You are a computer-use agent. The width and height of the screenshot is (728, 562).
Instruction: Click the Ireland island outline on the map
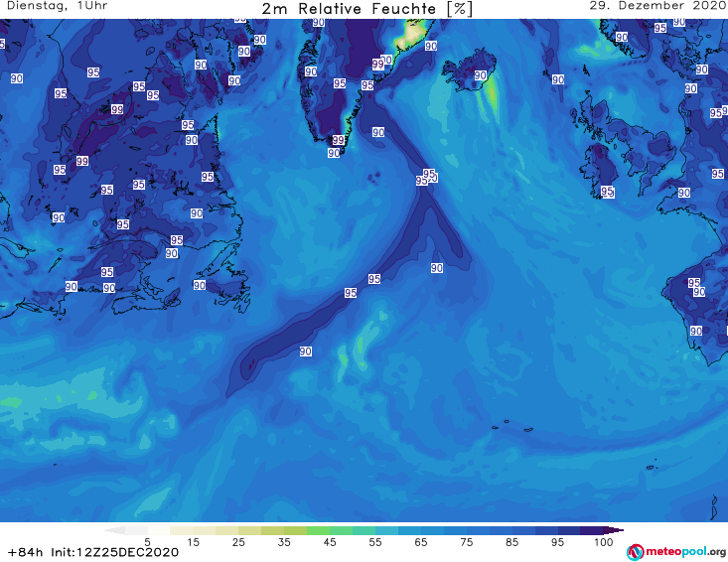tap(601, 170)
